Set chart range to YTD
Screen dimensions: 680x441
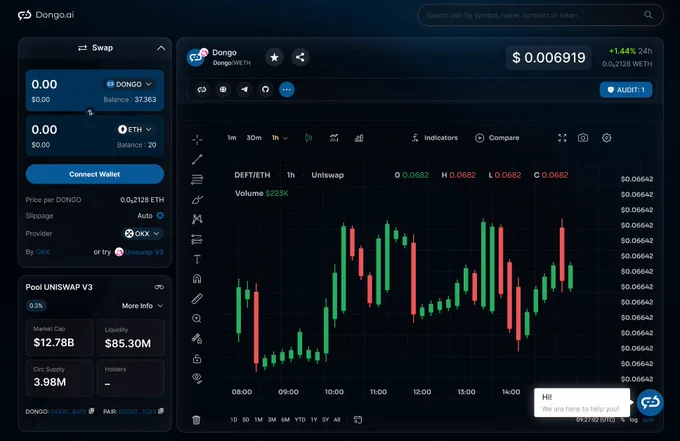pyautogui.click(x=300, y=420)
